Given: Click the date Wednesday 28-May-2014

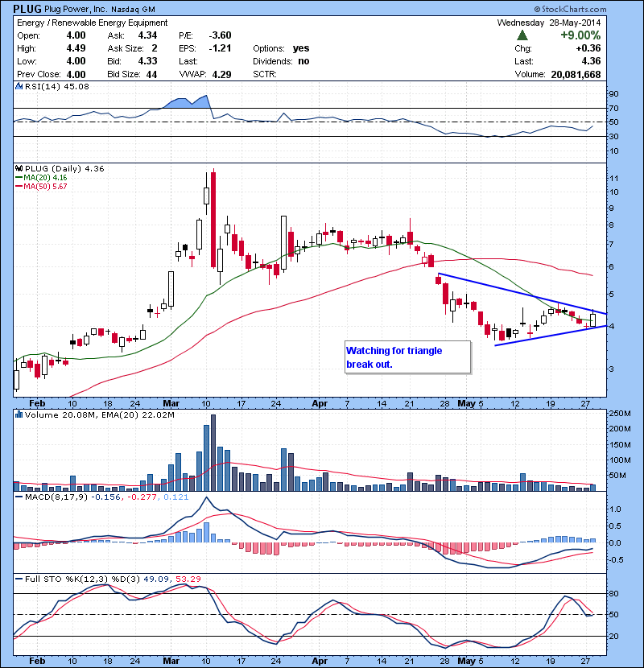Looking at the screenshot, I should [x=549, y=23].
